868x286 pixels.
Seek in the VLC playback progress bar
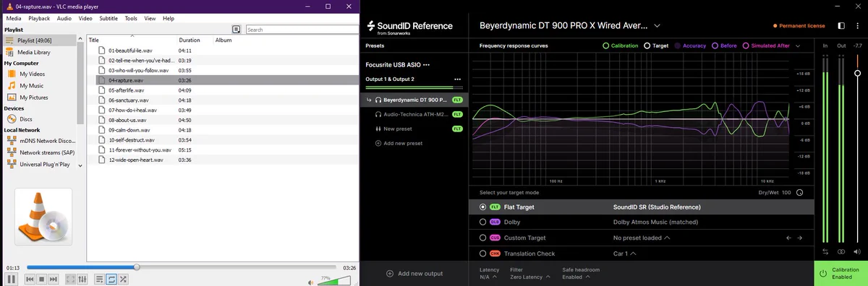(181, 267)
